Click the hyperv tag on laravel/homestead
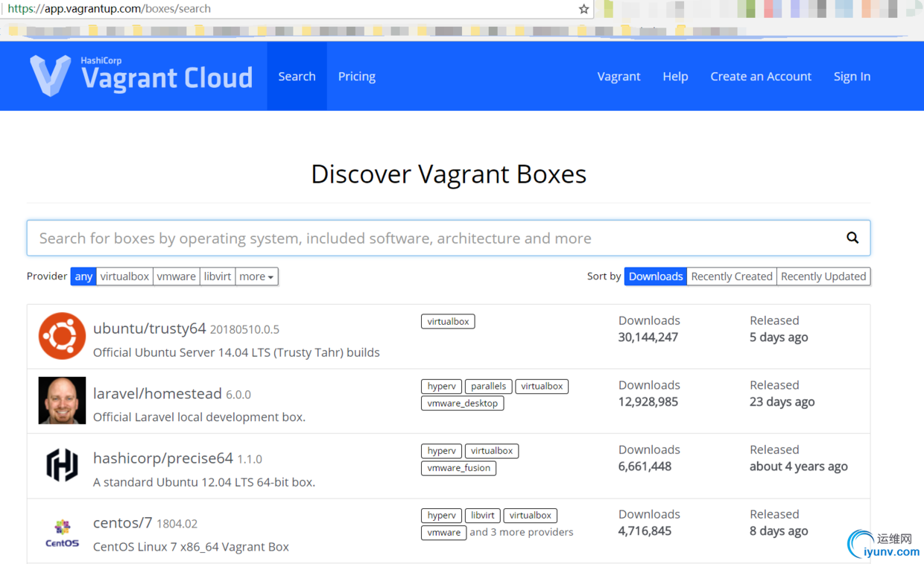Screen dimensions: 924x564 (x=441, y=386)
